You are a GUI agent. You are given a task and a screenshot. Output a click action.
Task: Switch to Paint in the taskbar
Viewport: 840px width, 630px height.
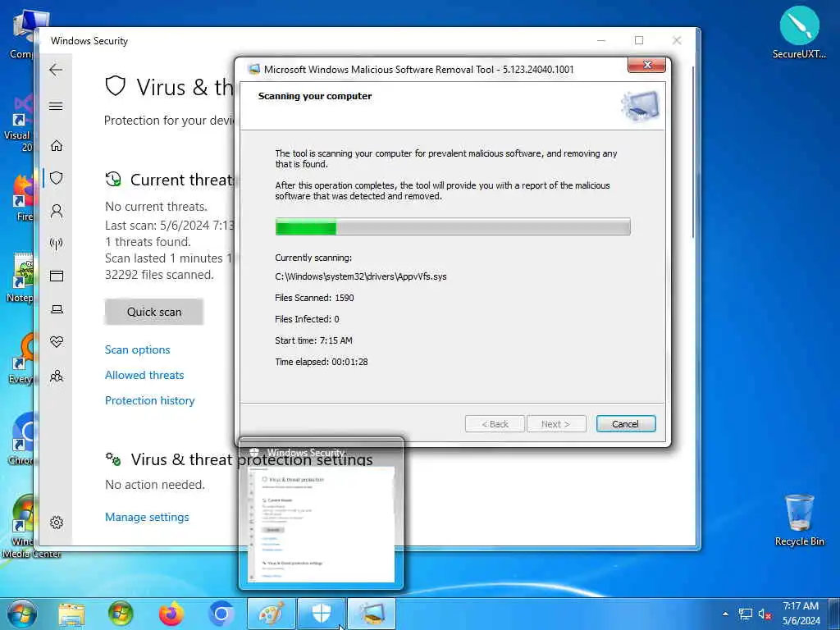coord(272,614)
